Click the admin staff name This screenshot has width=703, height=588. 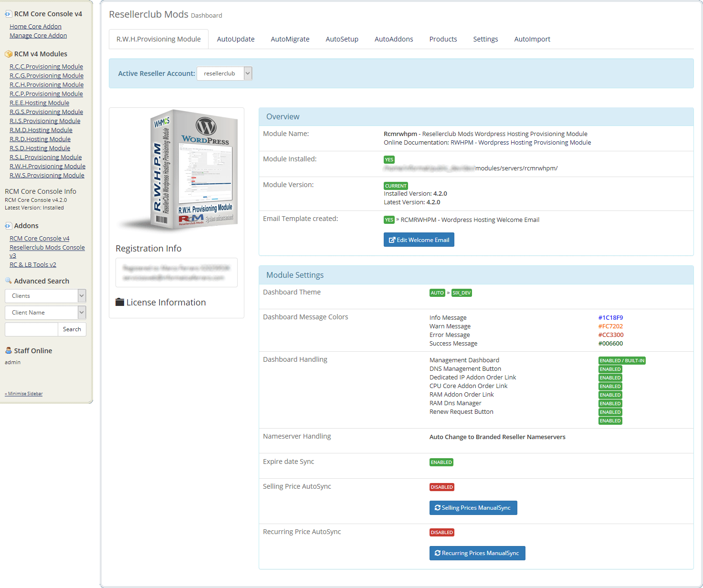coord(13,362)
